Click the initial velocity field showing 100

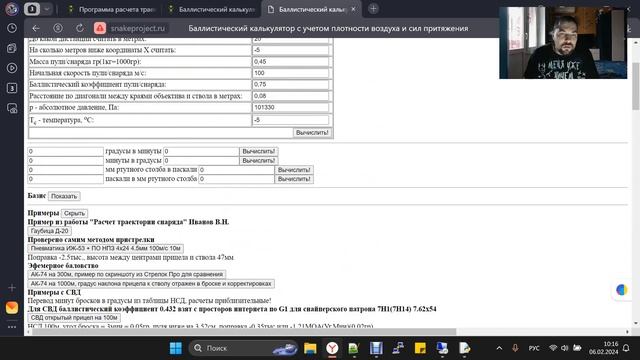click(x=291, y=73)
